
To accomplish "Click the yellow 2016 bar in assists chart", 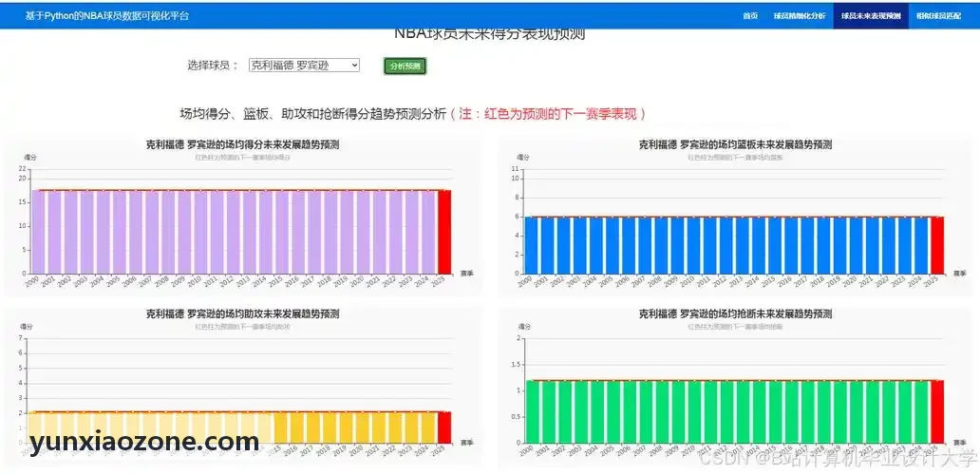I will [x=298, y=427].
